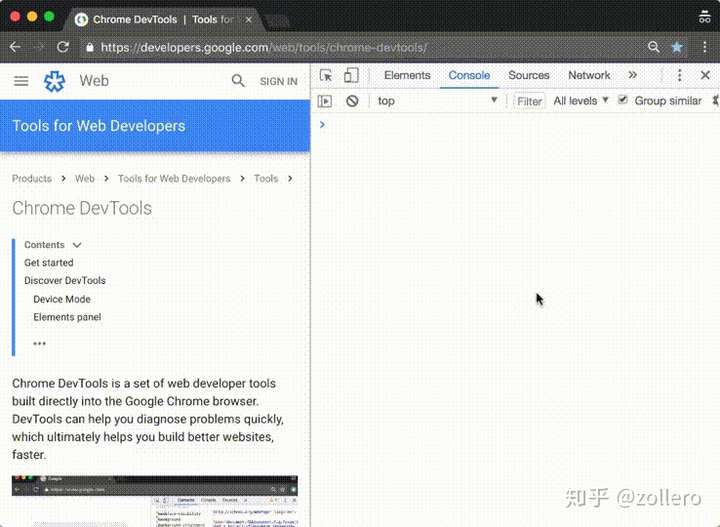Screen dimensions: 720x527
Task: Click the new tab button in tab strip
Action: (x=278, y=21)
